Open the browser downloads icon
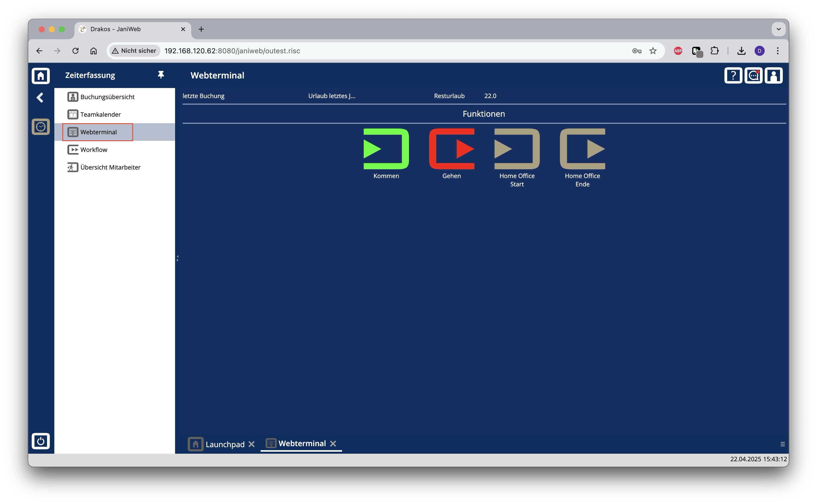This screenshot has height=504, width=817. (741, 51)
